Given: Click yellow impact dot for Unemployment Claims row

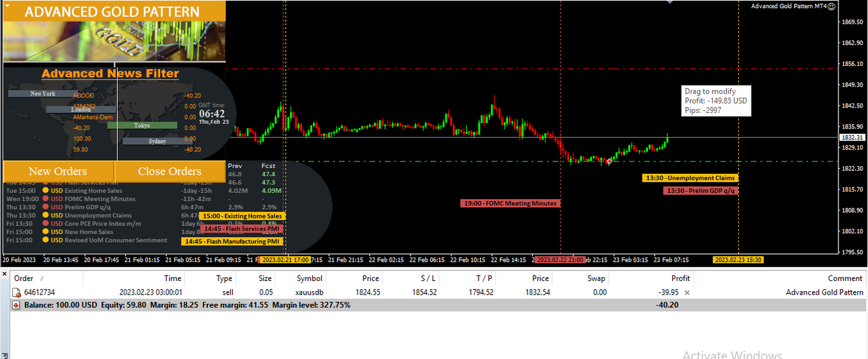Looking at the screenshot, I should (45, 216).
